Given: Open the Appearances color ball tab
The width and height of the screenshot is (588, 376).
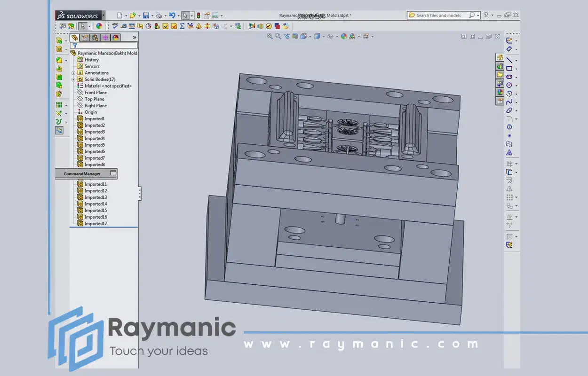Looking at the screenshot, I should point(115,38).
